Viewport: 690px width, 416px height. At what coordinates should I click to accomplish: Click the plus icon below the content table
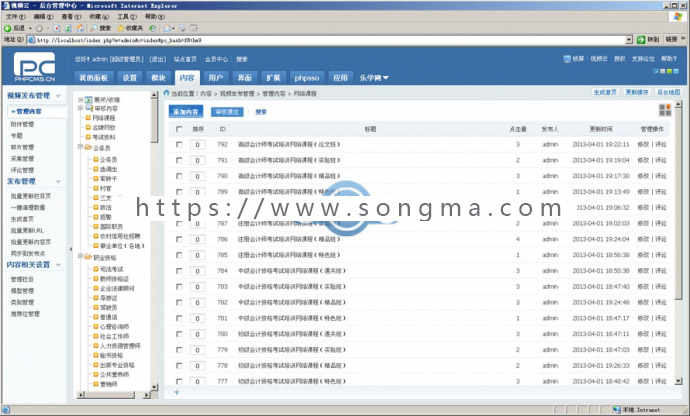point(176,392)
